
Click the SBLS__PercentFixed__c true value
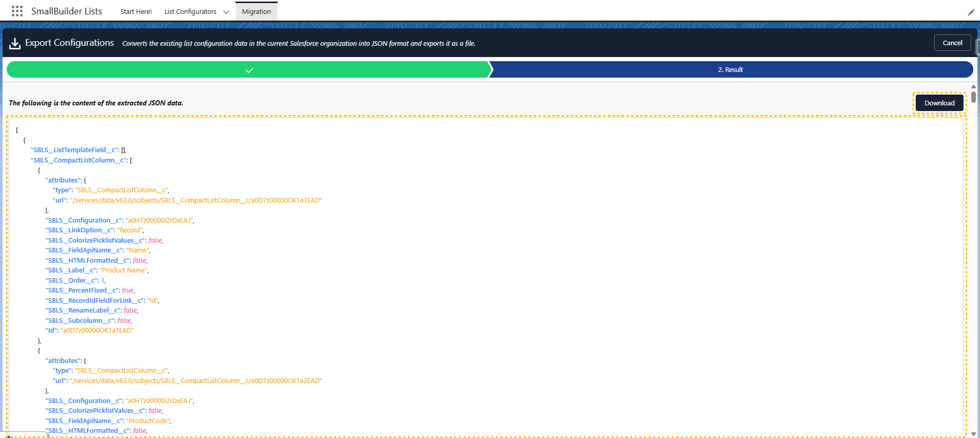tap(128, 290)
